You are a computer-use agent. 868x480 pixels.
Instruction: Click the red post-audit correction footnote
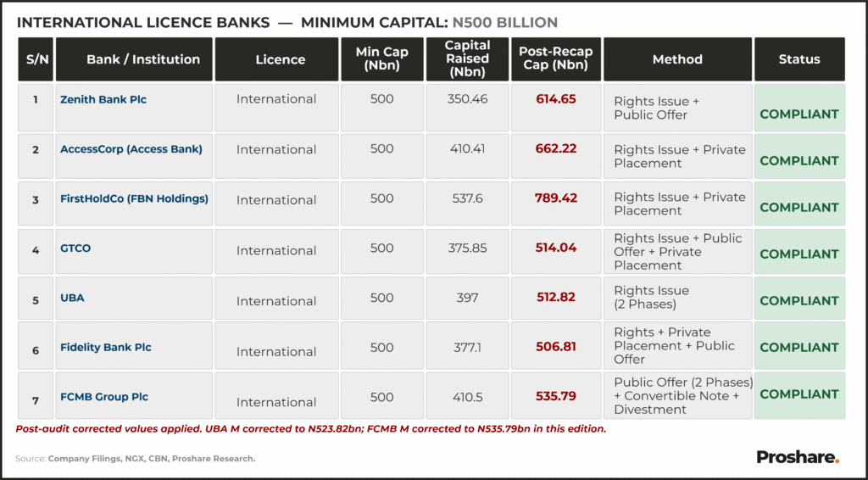311,429
